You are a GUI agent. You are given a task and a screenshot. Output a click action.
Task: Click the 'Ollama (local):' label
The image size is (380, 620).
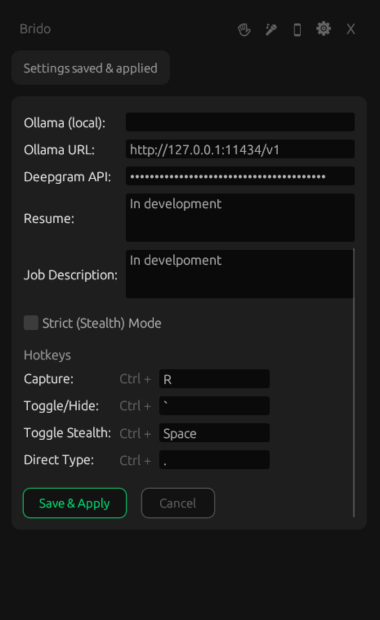click(65, 123)
